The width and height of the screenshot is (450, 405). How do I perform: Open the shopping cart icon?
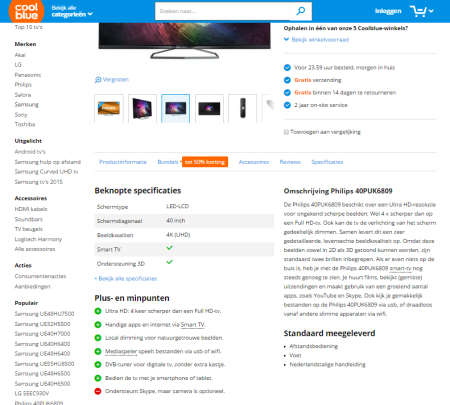click(418, 11)
